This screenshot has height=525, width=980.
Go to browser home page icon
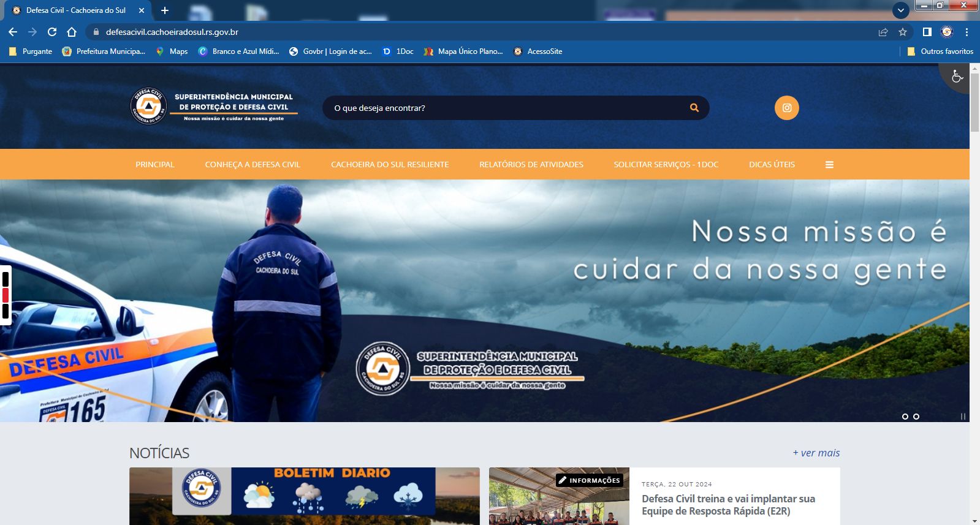coord(72,32)
